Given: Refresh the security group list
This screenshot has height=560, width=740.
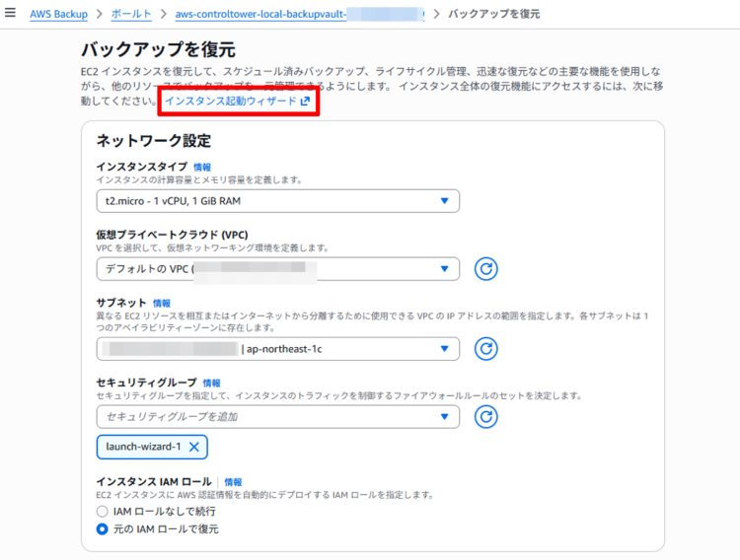Looking at the screenshot, I should [x=485, y=417].
